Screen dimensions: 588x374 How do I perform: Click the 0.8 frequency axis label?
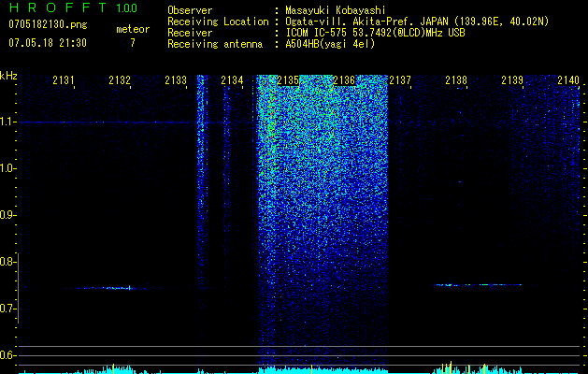point(7,262)
